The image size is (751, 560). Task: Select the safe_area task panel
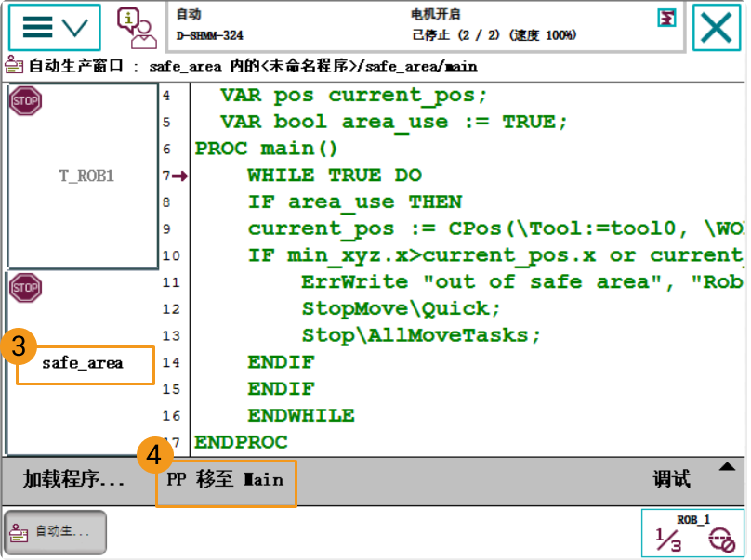tap(85, 365)
